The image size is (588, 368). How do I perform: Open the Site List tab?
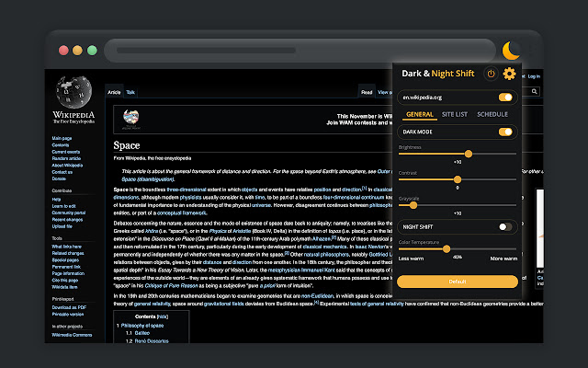coord(455,114)
